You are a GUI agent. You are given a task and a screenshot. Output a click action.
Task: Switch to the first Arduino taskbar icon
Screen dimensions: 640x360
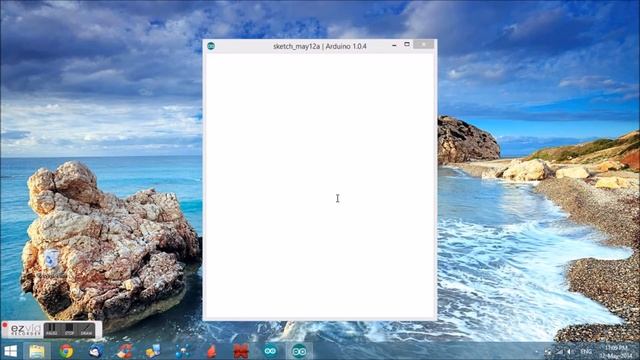tap(270, 351)
